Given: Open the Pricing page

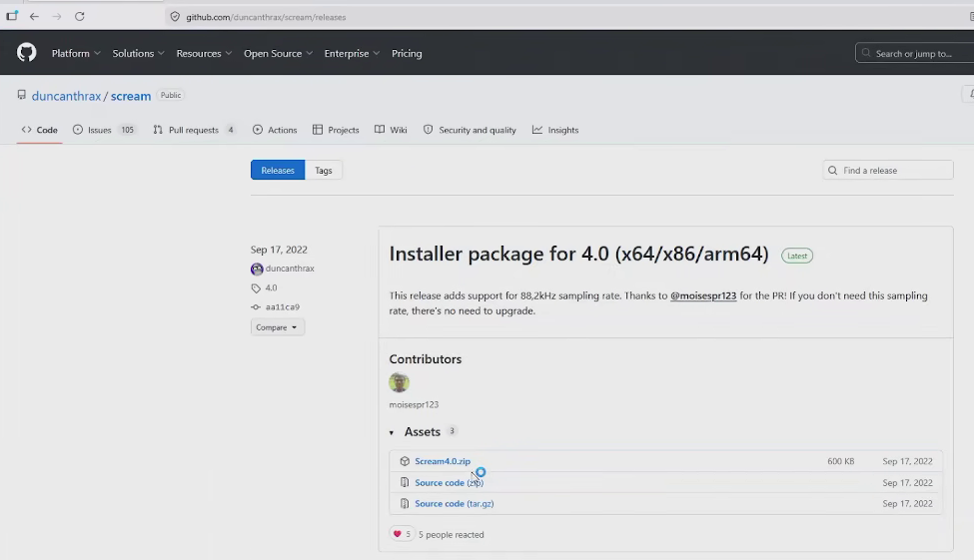Looking at the screenshot, I should click(407, 53).
